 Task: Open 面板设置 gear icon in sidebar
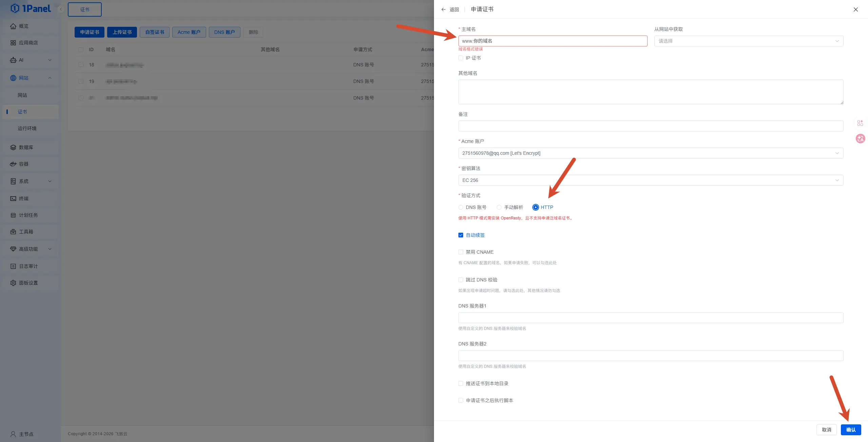click(x=13, y=283)
